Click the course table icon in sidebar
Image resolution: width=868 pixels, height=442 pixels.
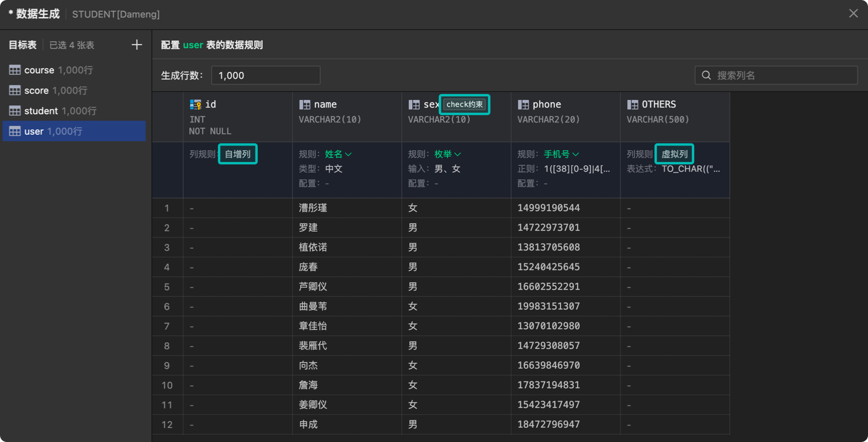14,70
